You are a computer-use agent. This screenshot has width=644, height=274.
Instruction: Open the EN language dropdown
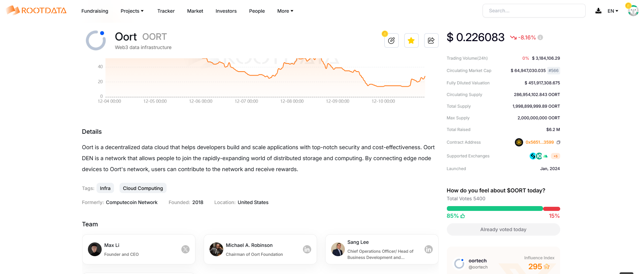click(613, 11)
